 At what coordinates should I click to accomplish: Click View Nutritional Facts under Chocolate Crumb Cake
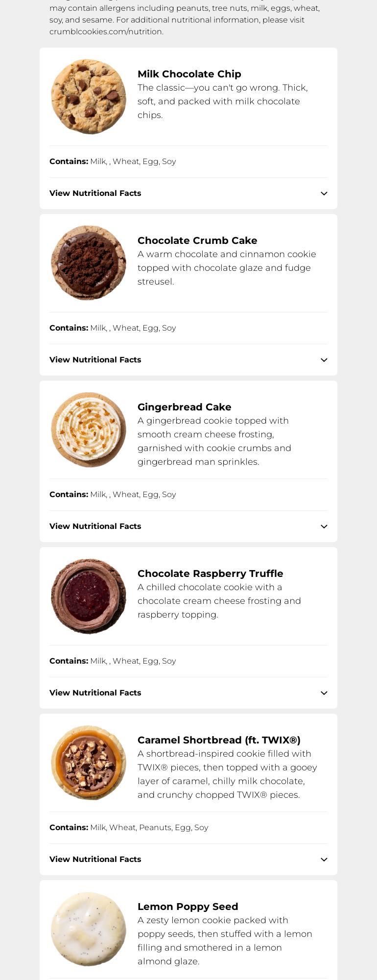(x=95, y=359)
